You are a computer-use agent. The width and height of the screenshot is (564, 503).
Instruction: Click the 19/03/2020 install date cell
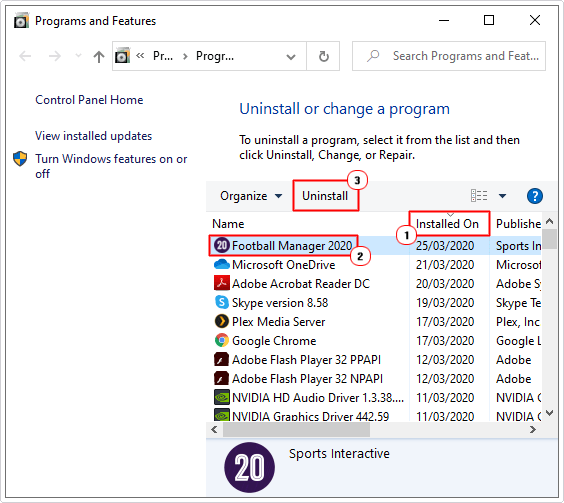(445, 303)
